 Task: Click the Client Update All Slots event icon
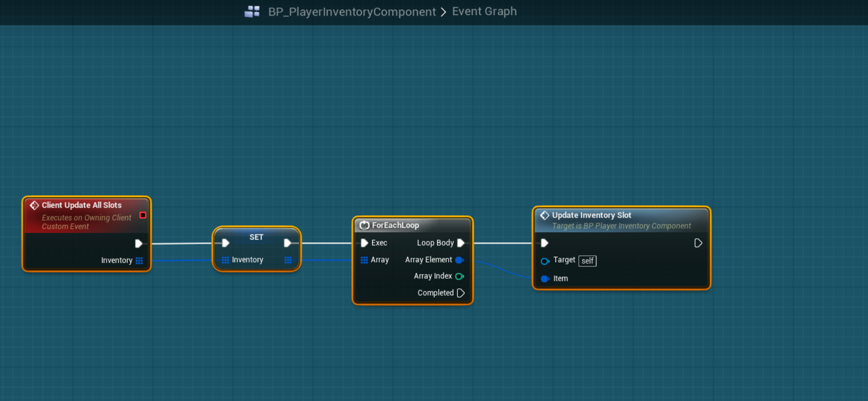tap(35, 205)
